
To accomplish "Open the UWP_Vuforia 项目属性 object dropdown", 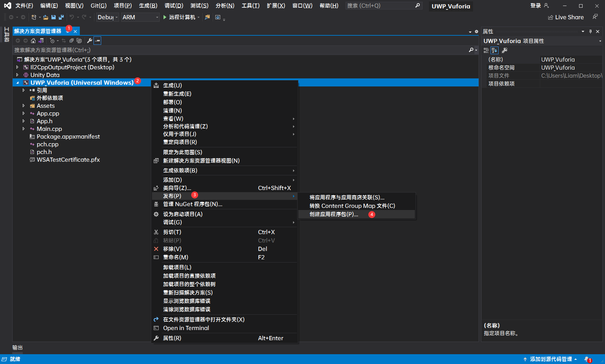I will click(600, 41).
